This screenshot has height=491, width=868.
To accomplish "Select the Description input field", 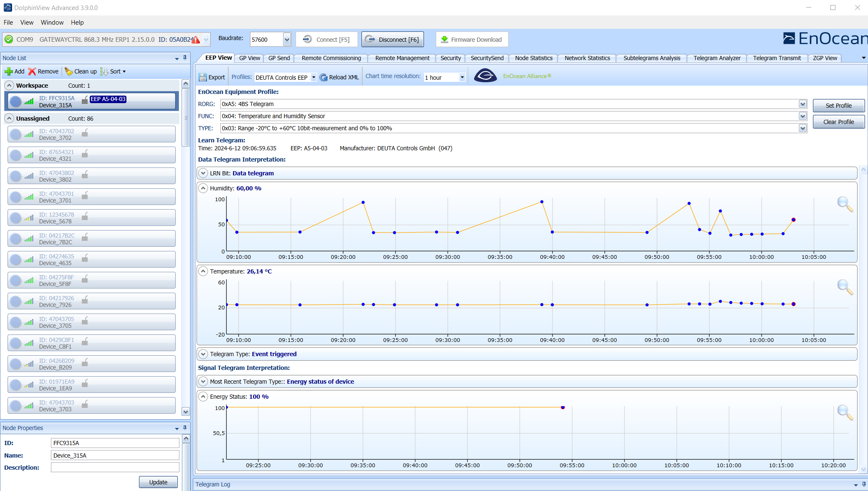I will point(115,467).
